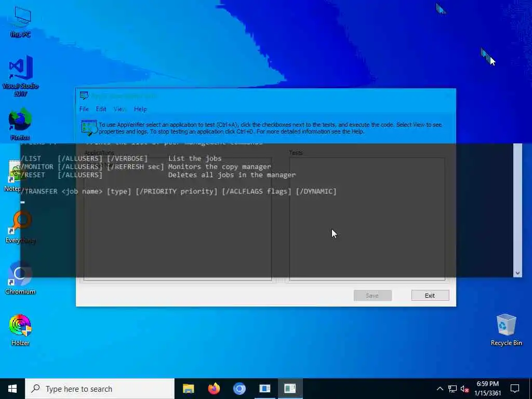Image resolution: width=532 pixels, height=399 pixels.
Task: Open Firefox desktop shortcut
Action: coord(20,124)
